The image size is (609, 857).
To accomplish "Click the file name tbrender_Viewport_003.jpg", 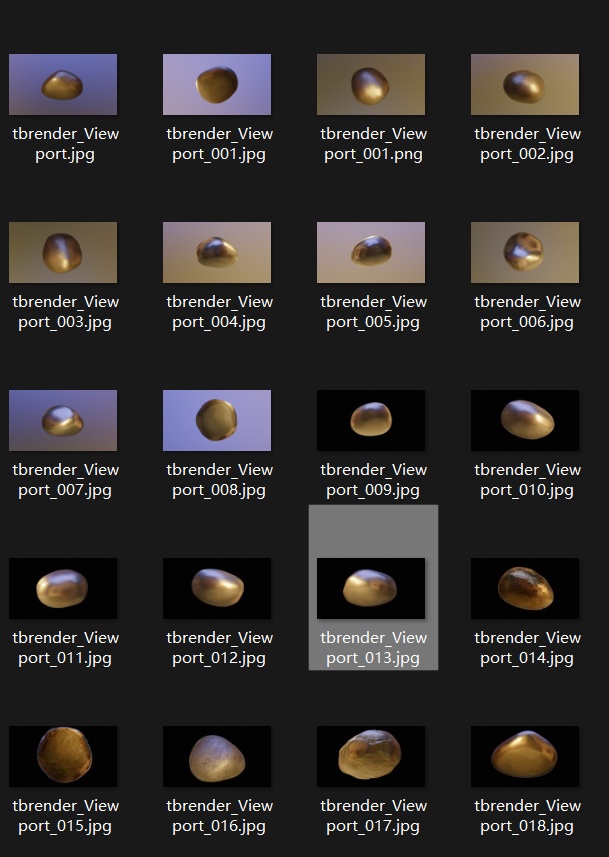I will click(65, 312).
